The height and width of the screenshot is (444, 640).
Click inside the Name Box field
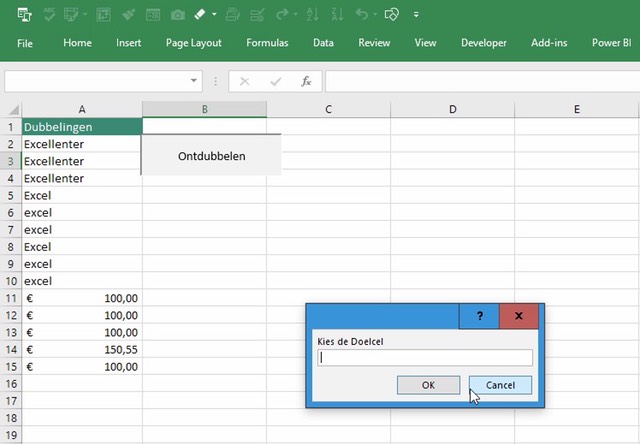(x=96, y=81)
